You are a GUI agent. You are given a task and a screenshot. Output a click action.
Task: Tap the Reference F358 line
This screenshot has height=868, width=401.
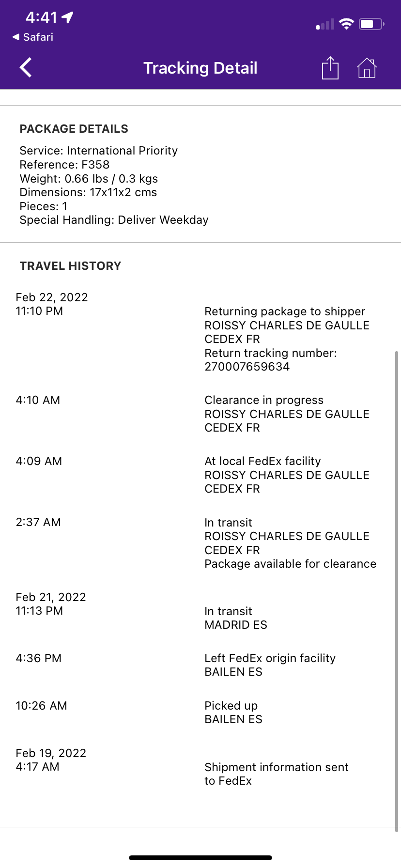[64, 165]
